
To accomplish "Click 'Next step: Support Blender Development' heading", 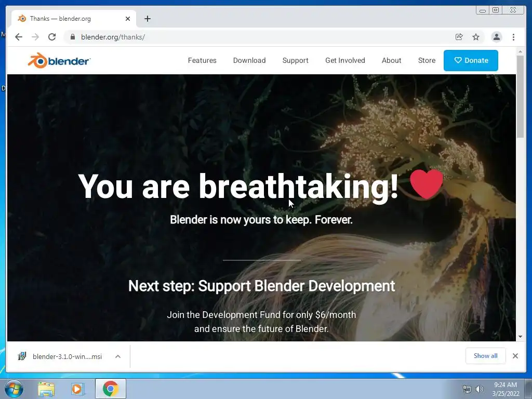I will click(x=262, y=286).
